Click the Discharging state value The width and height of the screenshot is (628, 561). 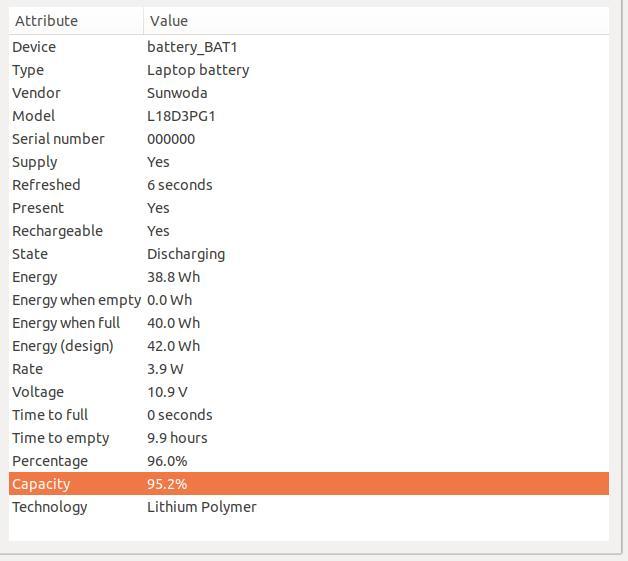(x=186, y=255)
